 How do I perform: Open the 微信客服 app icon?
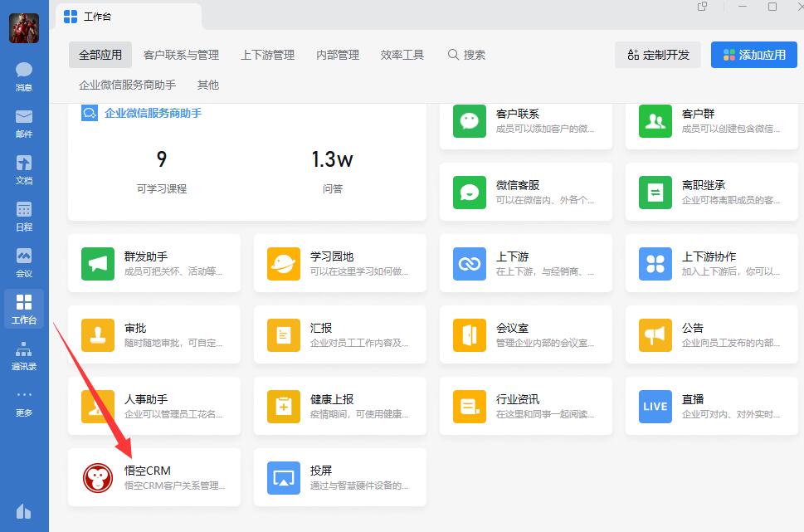click(470, 193)
